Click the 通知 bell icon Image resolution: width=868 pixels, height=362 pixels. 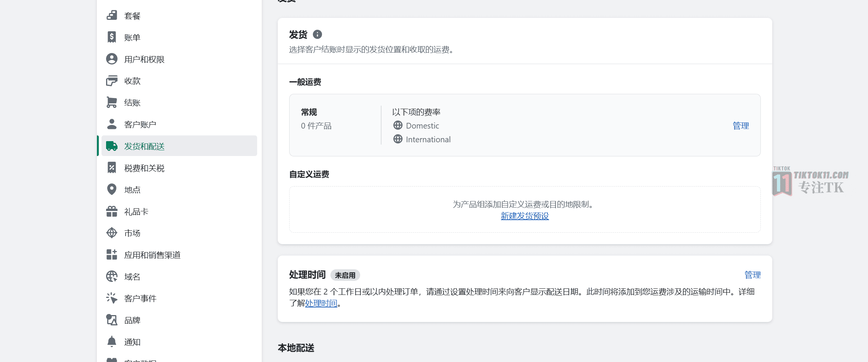112,341
